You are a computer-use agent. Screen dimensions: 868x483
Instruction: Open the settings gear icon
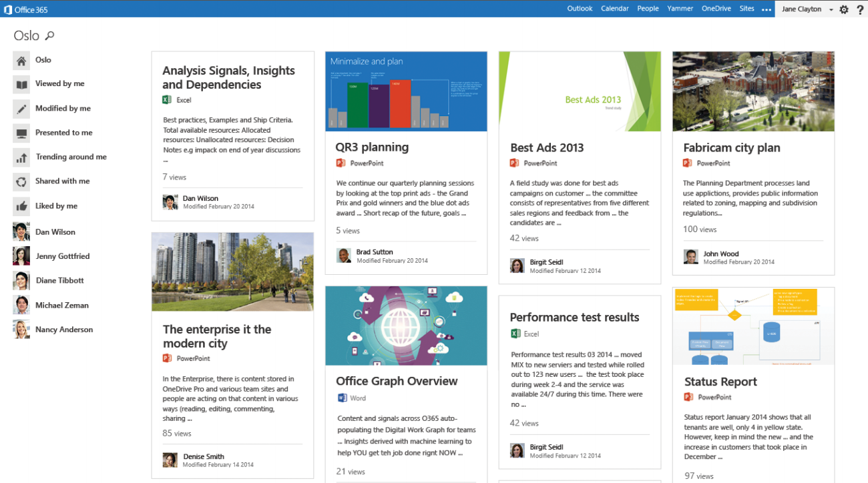pyautogui.click(x=844, y=9)
